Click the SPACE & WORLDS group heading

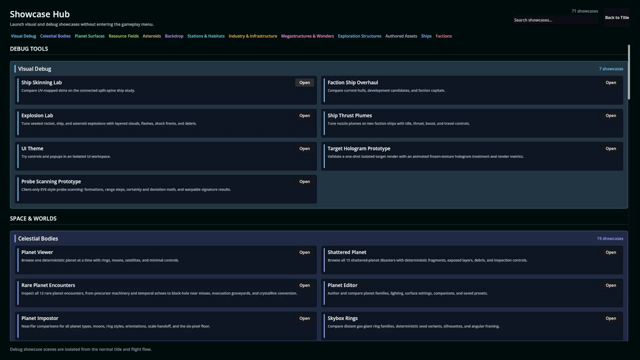click(33, 218)
